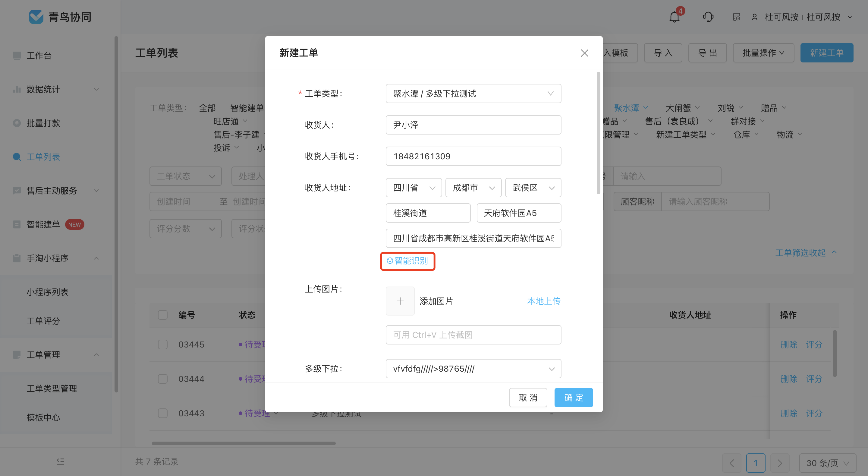Go to next page arrow
The height and width of the screenshot is (476, 868).
pos(779,463)
